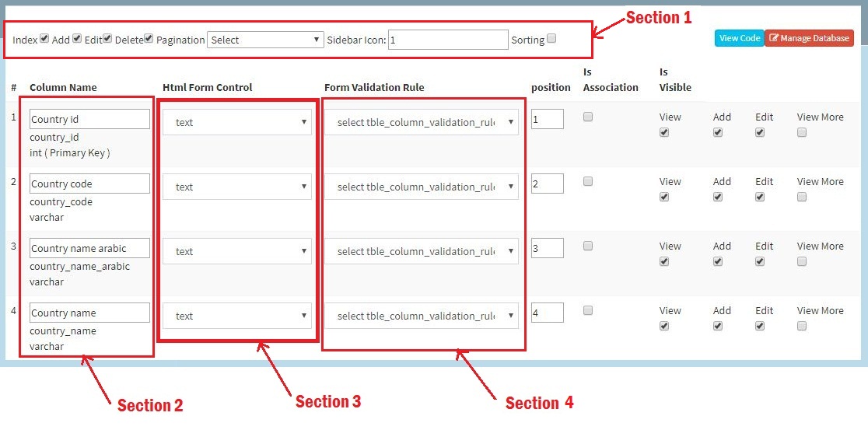Check Is Association for Country id row
This screenshot has width=868, height=430.
pyautogui.click(x=588, y=117)
